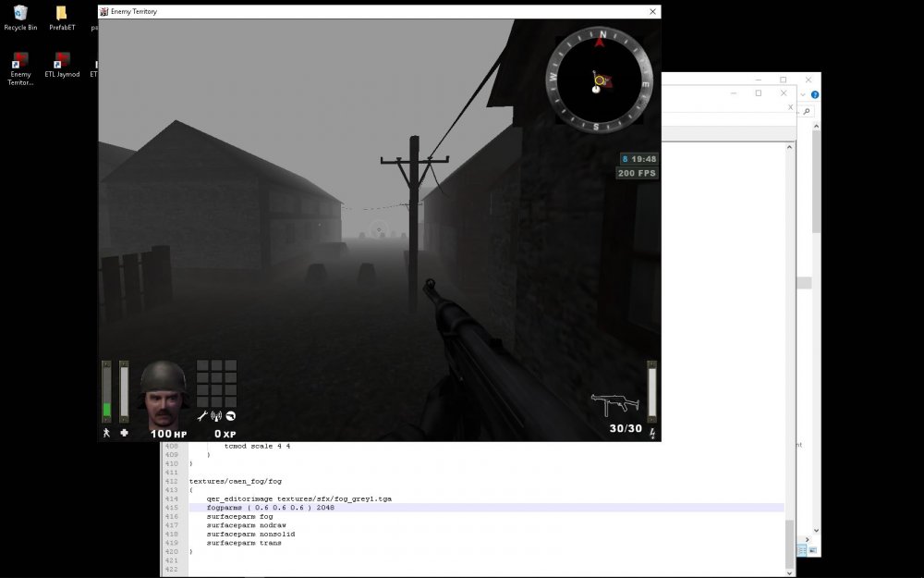Expand the Explorer ribbon chevron
The image size is (924, 578).
coord(803,95)
